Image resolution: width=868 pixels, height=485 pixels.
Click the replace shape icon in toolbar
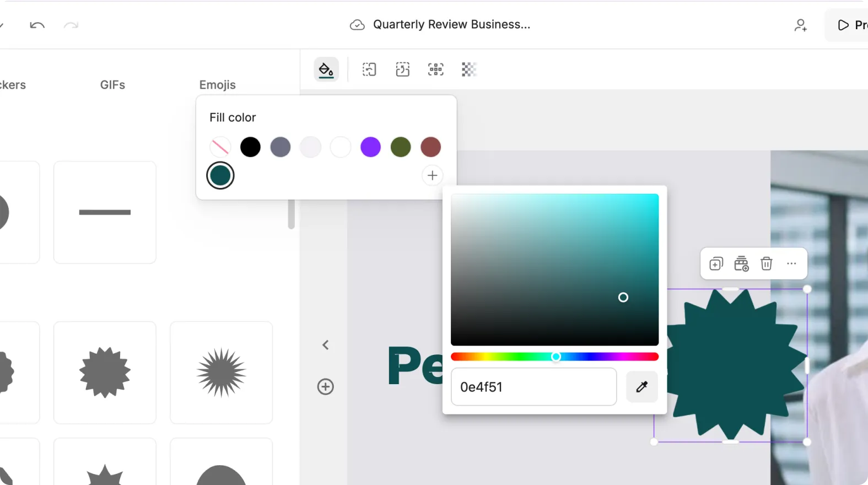[369, 69]
